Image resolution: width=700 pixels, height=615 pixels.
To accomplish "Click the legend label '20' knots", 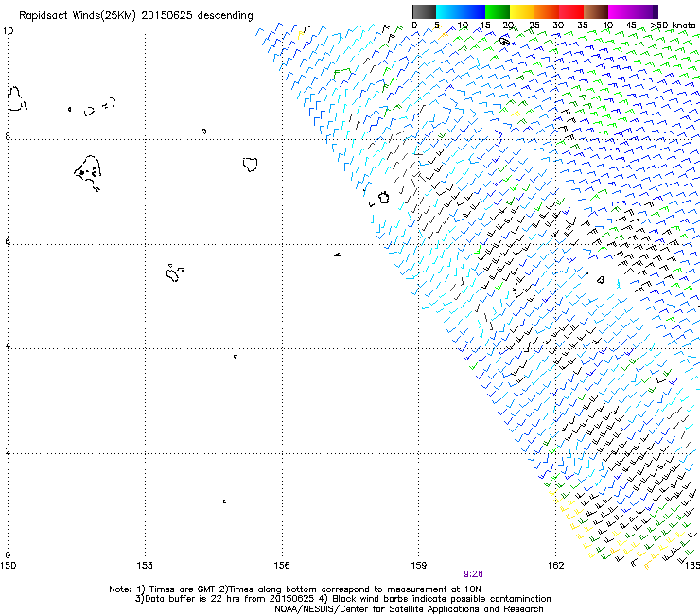I will [x=508, y=26].
